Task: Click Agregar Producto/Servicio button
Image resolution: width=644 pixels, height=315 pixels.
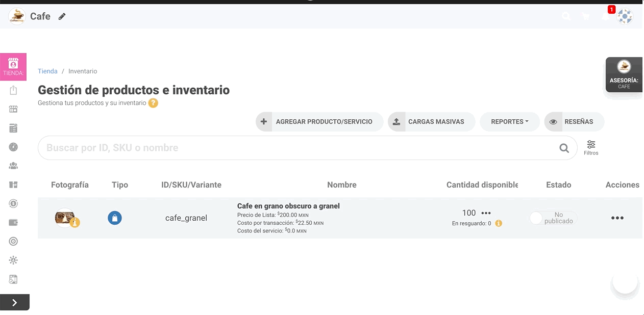Action: (319, 122)
